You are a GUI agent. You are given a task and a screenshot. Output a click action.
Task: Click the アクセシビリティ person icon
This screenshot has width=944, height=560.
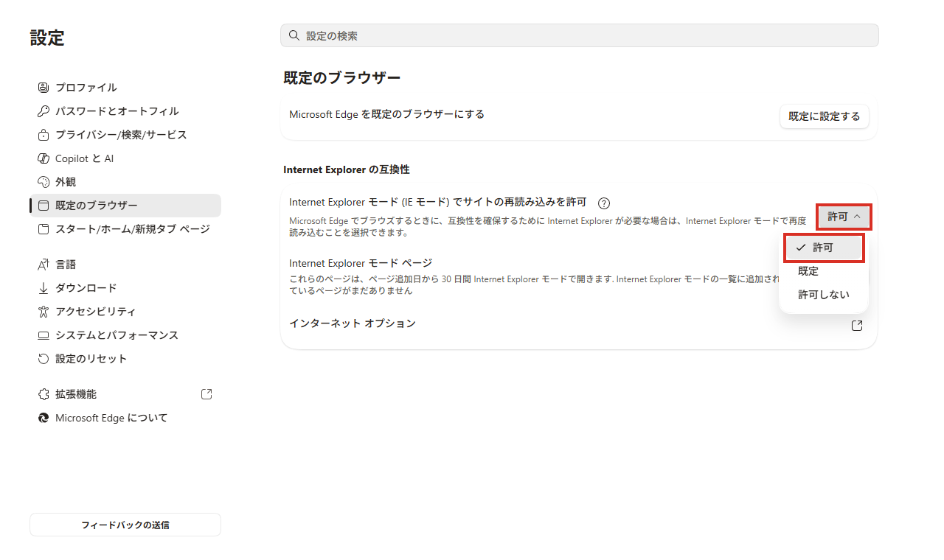pyautogui.click(x=43, y=312)
